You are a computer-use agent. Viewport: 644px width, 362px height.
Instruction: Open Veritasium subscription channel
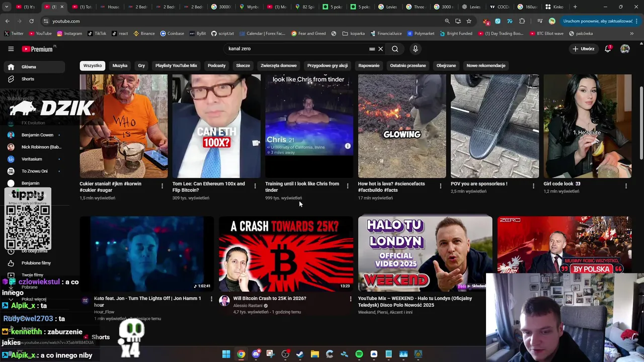point(32,159)
